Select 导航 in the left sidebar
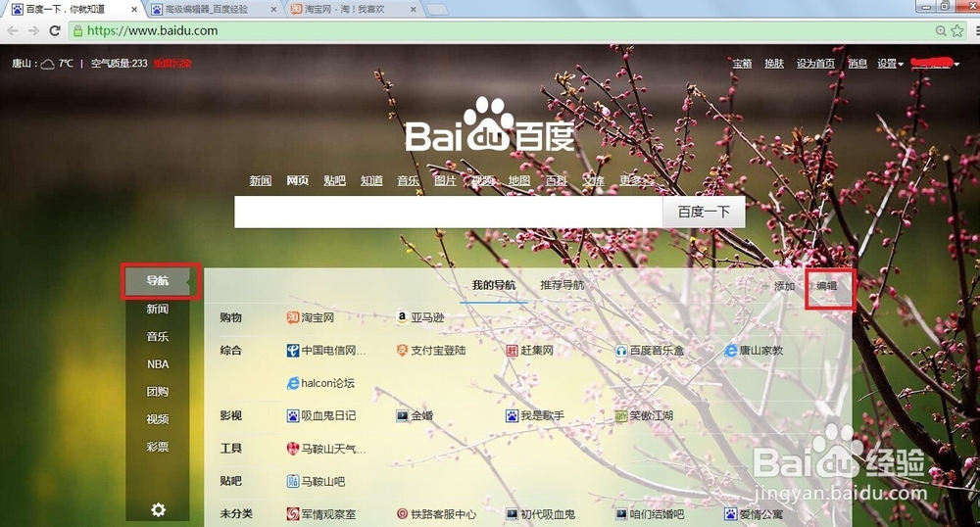Image resolution: width=980 pixels, height=527 pixels. [158, 281]
